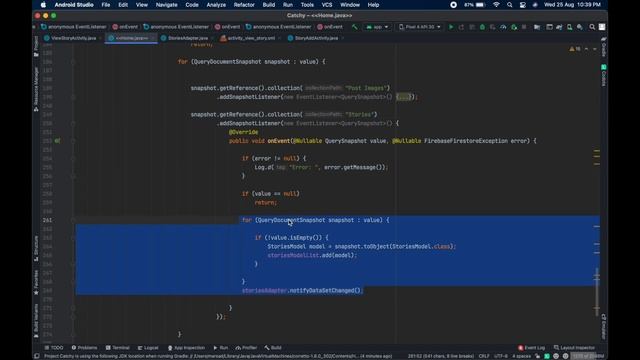Image resolution: width=640 pixels, height=360 pixels.
Task: Click the screen recording indicator in menu bar
Action: (453, 5)
